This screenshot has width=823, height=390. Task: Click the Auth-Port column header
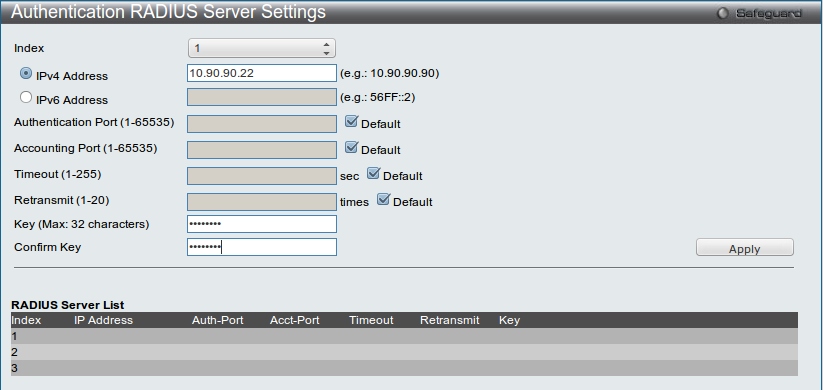point(217,320)
